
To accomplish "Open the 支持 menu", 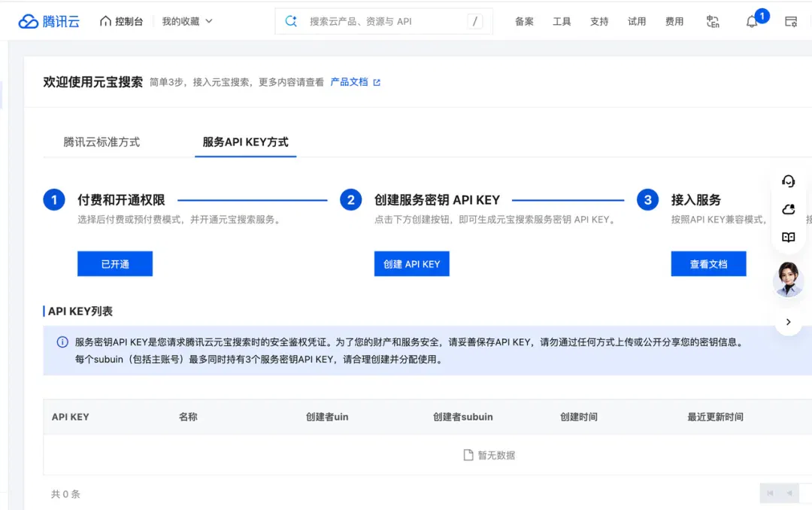I will pyautogui.click(x=599, y=21).
